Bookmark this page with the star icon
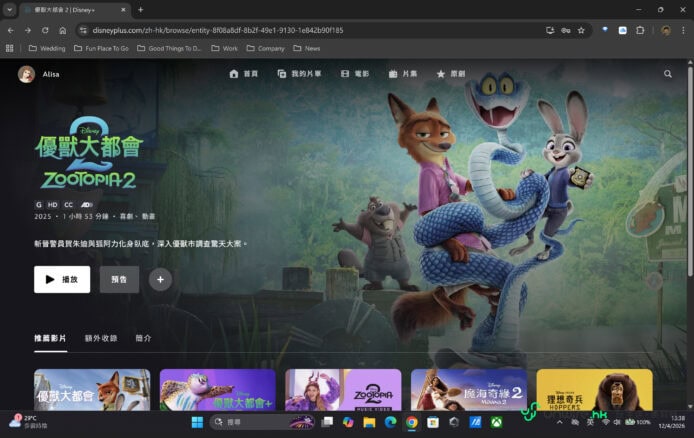 (581, 31)
